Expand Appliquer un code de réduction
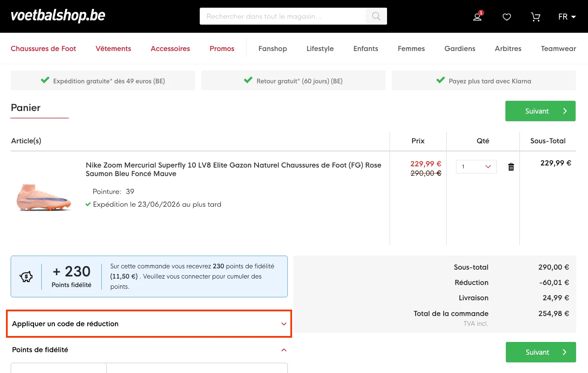This screenshot has height=373, width=588. tap(149, 324)
